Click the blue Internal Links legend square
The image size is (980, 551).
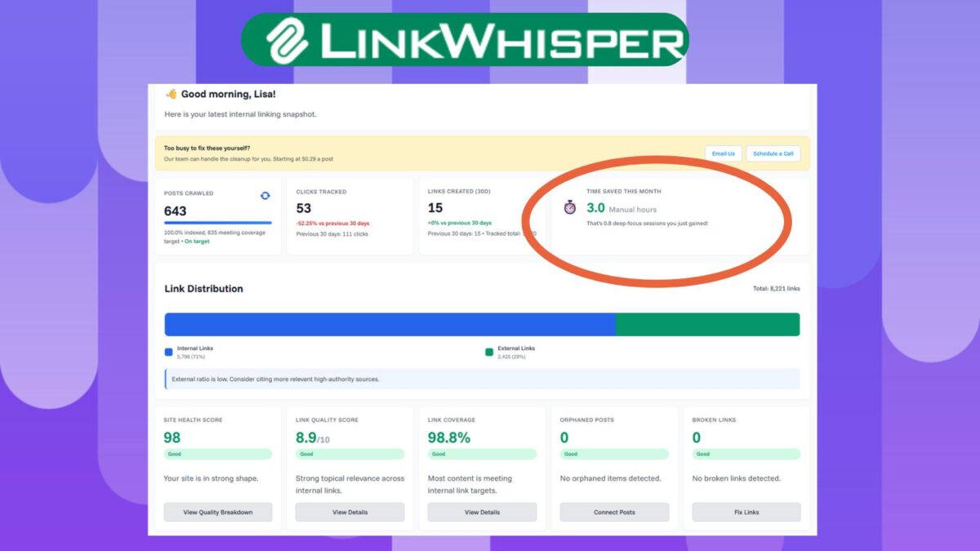(x=168, y=349)
